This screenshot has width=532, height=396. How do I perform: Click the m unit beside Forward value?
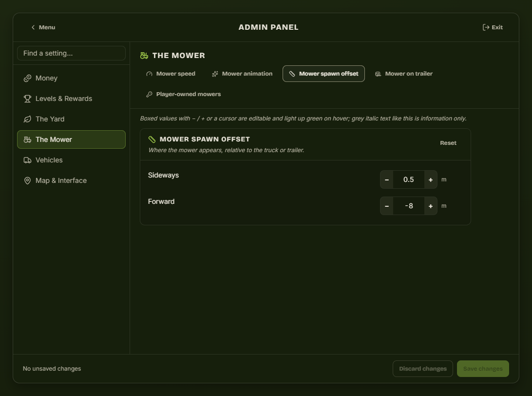[x=444, y=206]
